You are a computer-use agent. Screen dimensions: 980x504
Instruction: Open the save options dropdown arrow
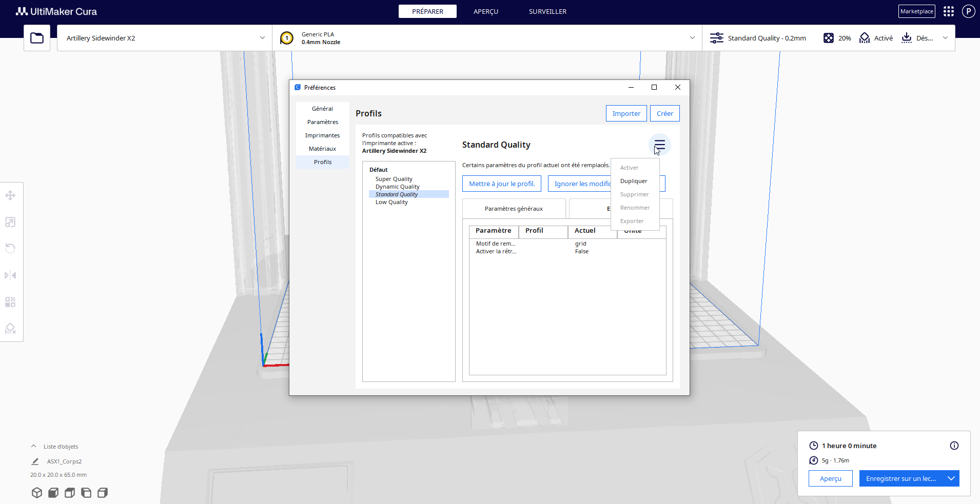[x=951, y=478]
